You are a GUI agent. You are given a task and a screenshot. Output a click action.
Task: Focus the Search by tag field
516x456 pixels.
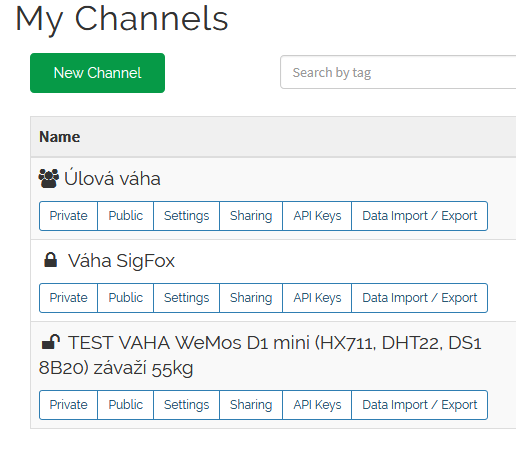pyautogui.click(x=398, y=72)
